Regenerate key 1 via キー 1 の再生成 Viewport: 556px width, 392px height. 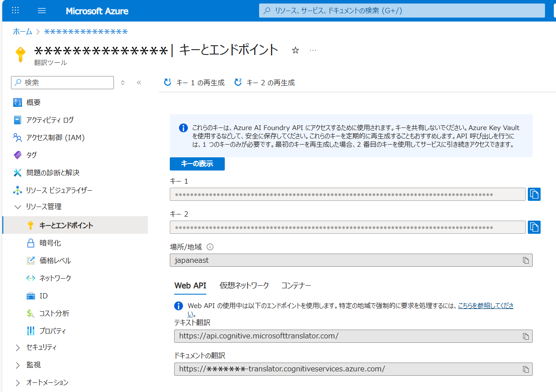[x=194, y=83]
